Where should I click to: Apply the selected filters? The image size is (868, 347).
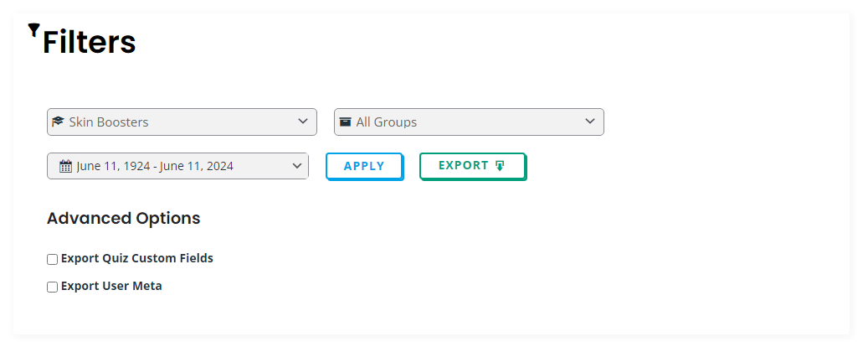click(x=364, y=166)
